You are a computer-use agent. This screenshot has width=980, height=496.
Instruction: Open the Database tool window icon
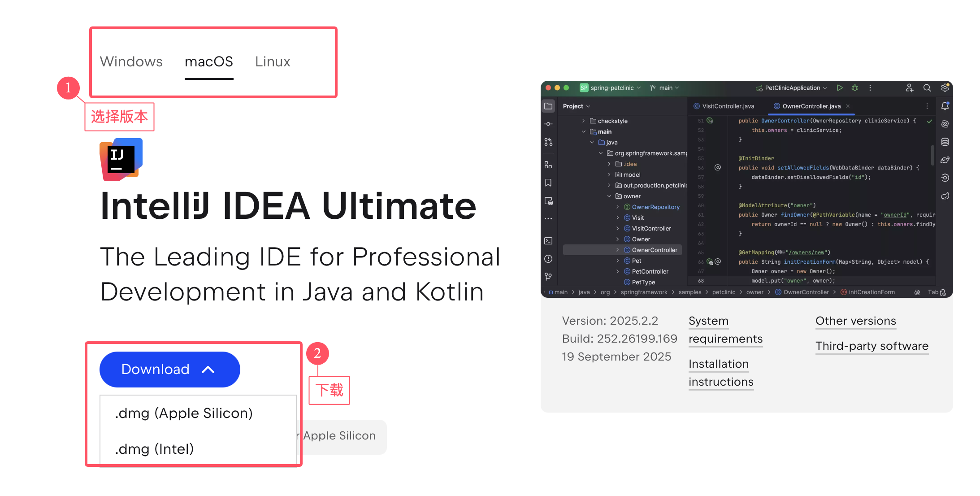(x=945, y=142)
